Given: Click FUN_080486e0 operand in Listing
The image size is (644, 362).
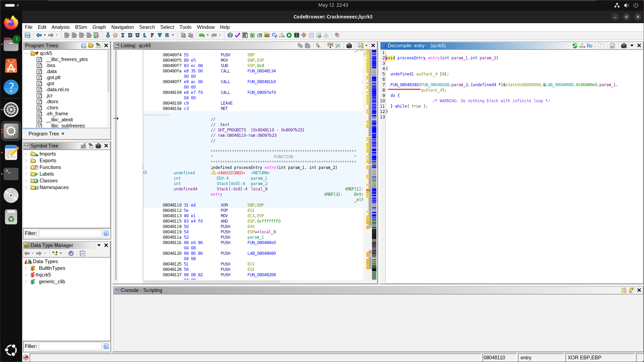Looking at the screenshot, I should click(262, 243).
